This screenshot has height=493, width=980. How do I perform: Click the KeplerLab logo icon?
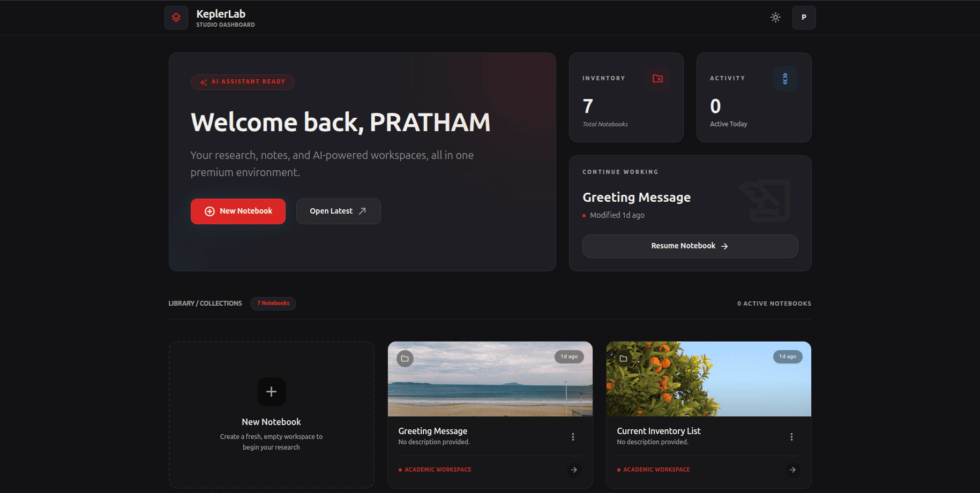(176, 18)
